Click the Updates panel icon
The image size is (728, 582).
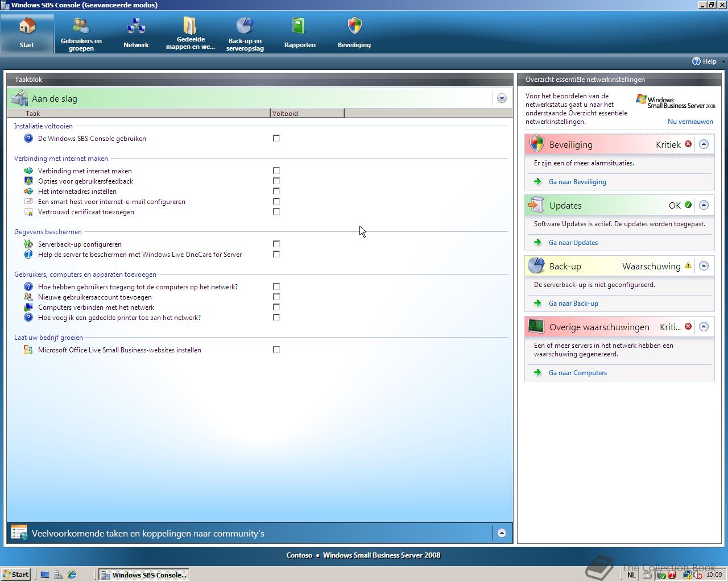click(536, 205)
